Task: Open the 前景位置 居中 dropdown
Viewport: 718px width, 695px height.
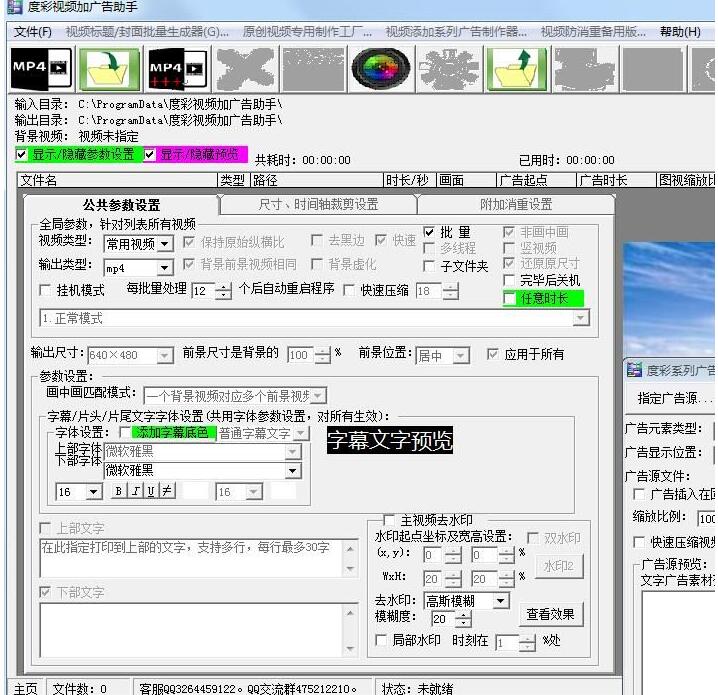Action: 461,355
